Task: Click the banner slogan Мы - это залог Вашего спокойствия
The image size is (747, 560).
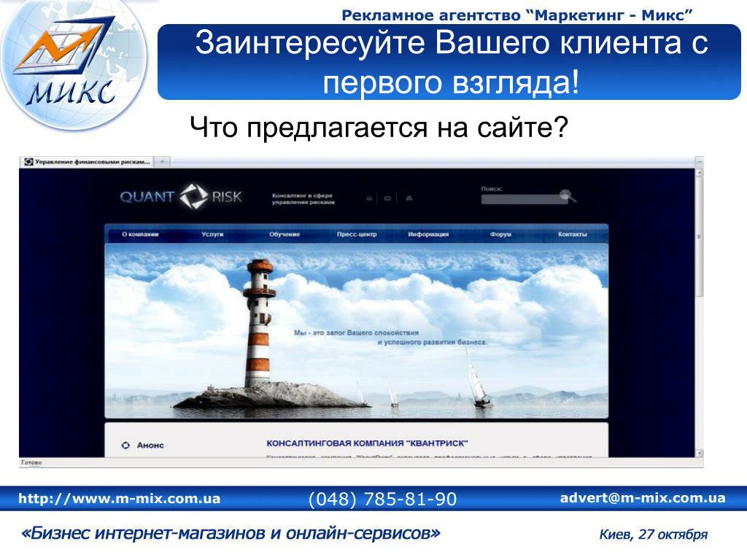Action: [x=356, y=332]
